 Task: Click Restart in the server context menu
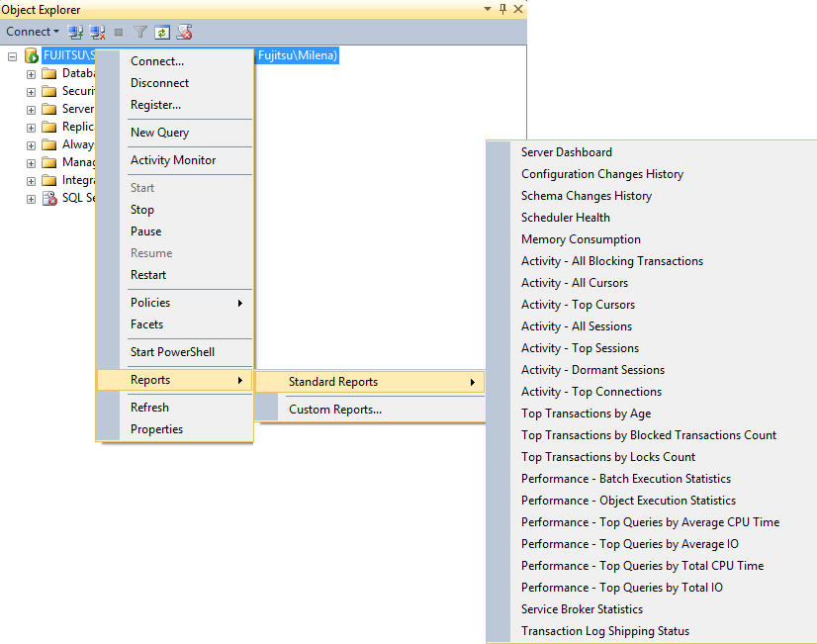148,275
